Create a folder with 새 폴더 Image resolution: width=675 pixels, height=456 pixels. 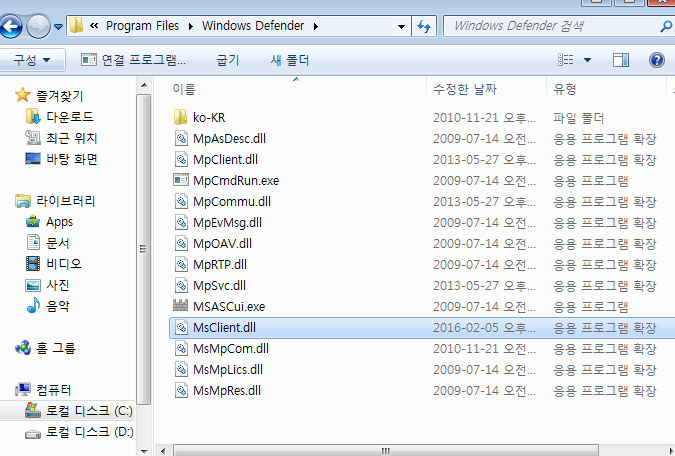(x=290, y=60)
